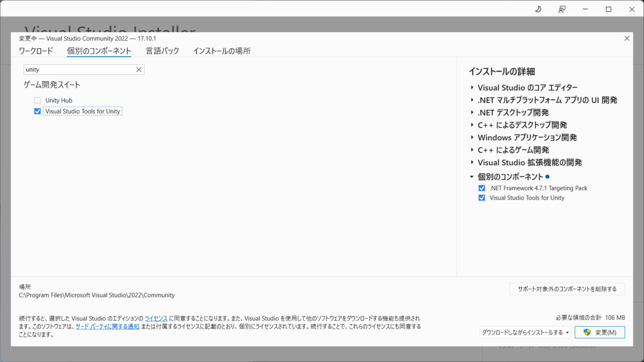644x362 pixels.
Task: Close the modify dialog with X
Action: pyautogui.click(x=627, y=38)
